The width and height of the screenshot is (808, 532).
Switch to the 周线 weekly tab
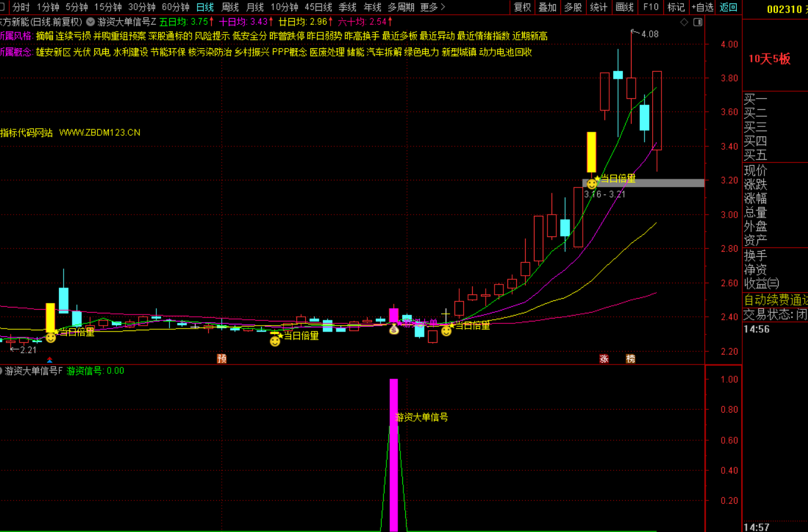pos(230,7)
